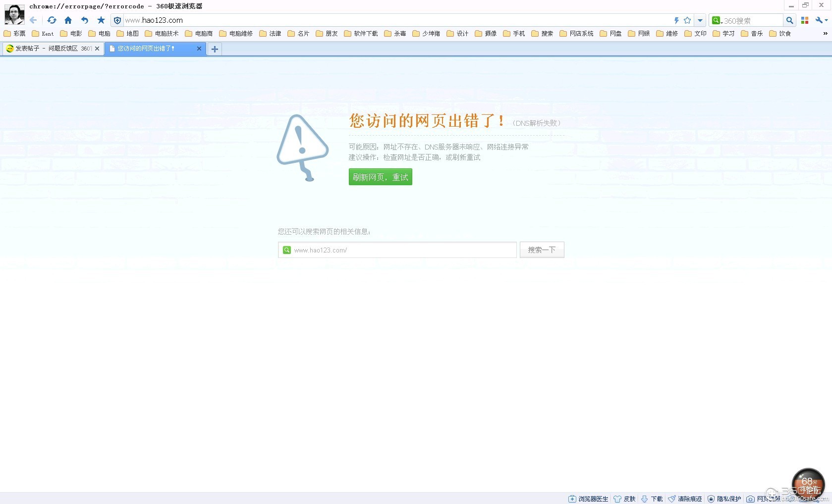Screen dimensions: 832x504
Task: Open the 学习 bookmark folder
Action: [x=723, y=34]
